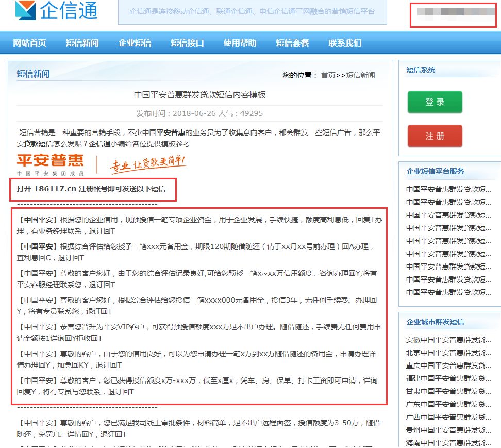Open the 甘肃中国平安普惠群发贷 link
This screenshot has width=501, height=448.
(x=448, y=391)
